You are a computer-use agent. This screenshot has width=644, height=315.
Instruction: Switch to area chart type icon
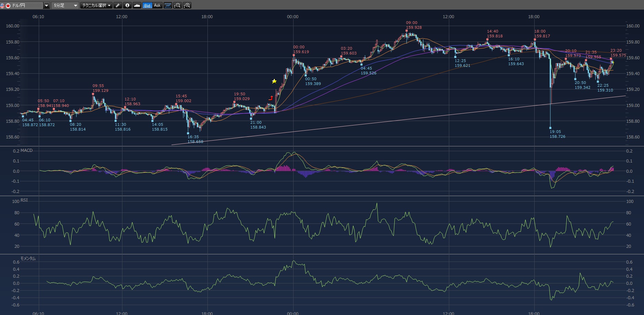coord(137,5)
